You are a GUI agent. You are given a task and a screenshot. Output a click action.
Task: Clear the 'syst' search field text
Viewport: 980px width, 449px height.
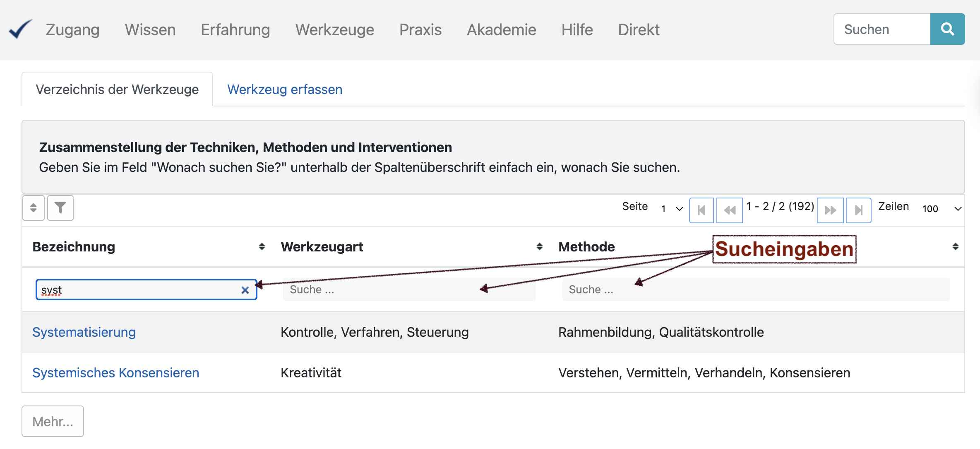pos(245,290)
